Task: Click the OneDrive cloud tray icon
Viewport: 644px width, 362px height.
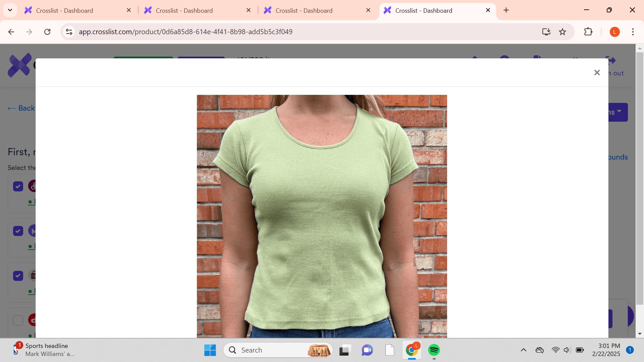Action: (539, 350)
